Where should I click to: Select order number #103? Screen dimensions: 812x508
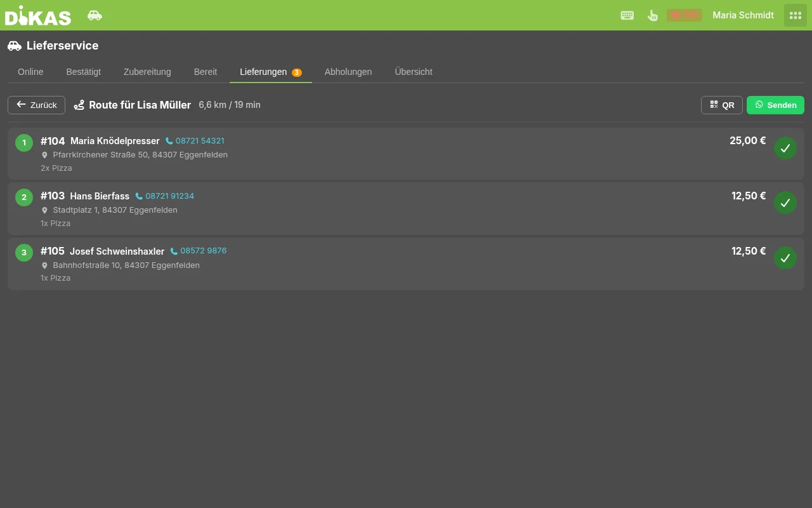[x=53, y=196]
